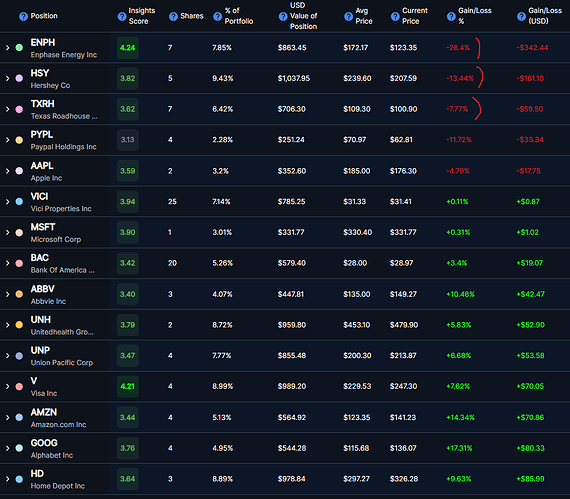This screenshot has height=499, width=570.
Task: Click Amazon.com Inc company name
Action: 58,425
